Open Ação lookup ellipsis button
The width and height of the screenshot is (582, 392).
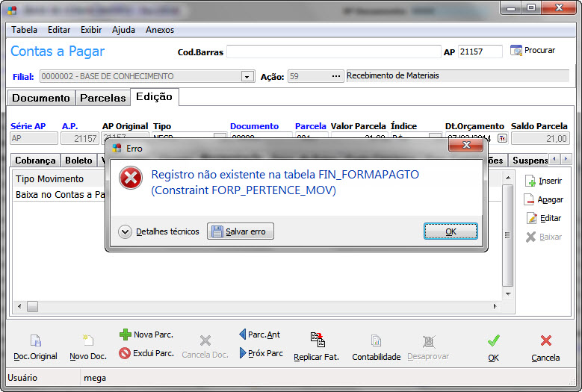click(x=336, y=76)
